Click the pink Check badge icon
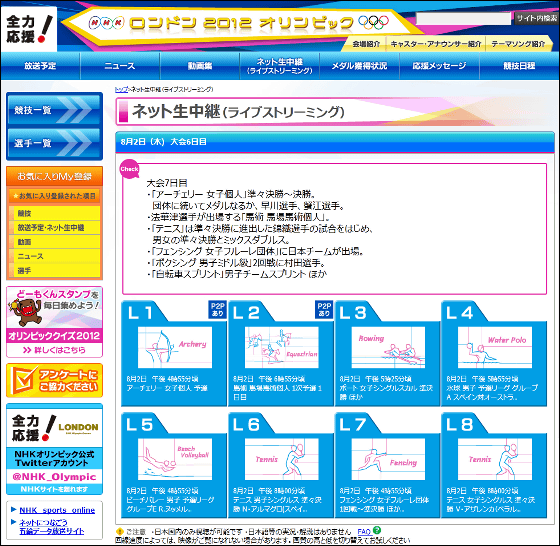Screen dimensions: 560x546 click(x=129, y=169)
